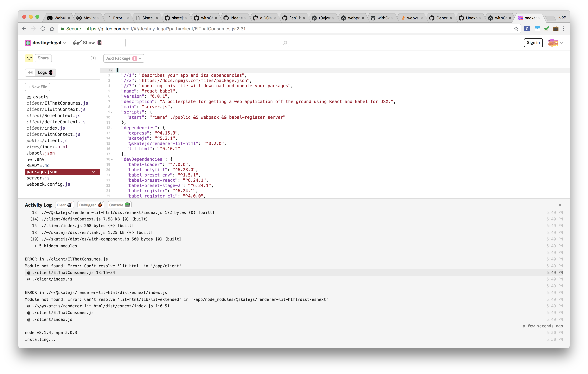
Task: Open the Chrome three-dot menu
Action: coord(564,29)
